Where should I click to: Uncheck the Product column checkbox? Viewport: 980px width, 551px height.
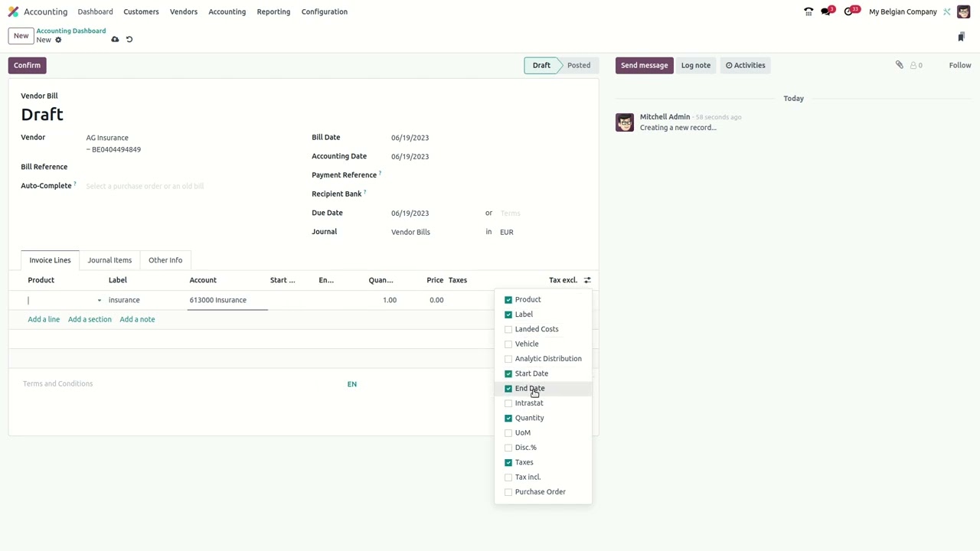tap(508, 299)
